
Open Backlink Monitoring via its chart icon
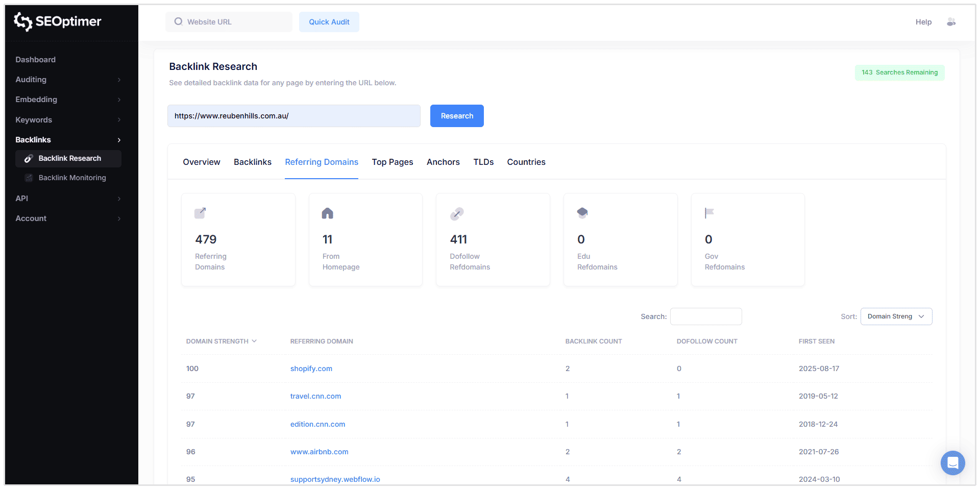29,178
